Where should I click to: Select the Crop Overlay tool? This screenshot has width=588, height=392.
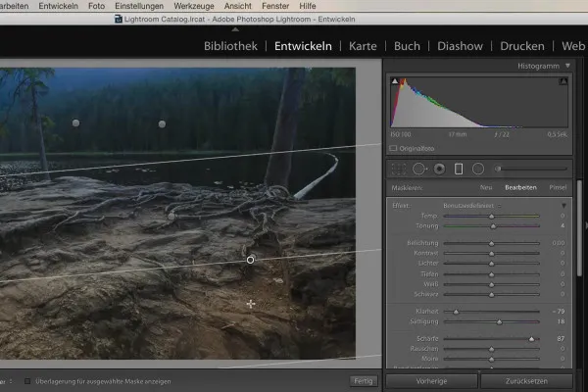399,170
